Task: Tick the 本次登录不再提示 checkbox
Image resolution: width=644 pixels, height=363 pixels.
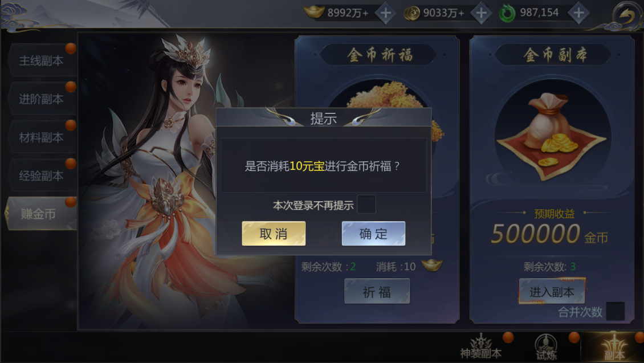Action: (366, 205)
